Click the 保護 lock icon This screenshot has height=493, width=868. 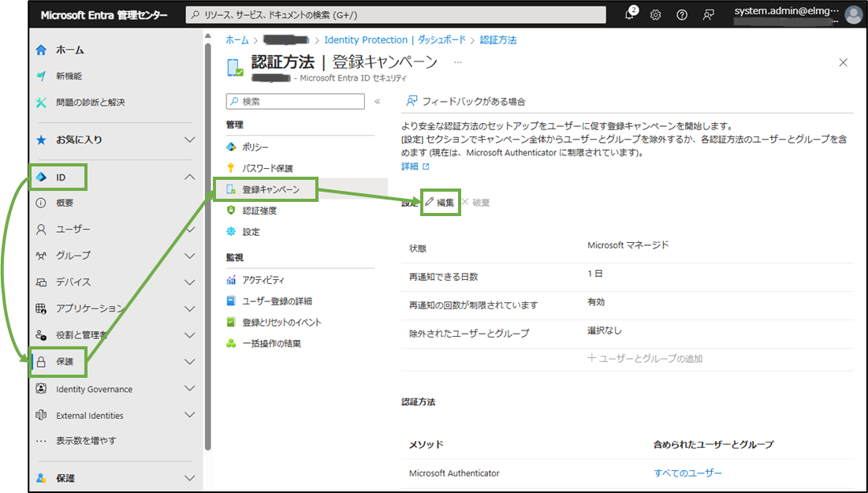[x=41, y=362]
